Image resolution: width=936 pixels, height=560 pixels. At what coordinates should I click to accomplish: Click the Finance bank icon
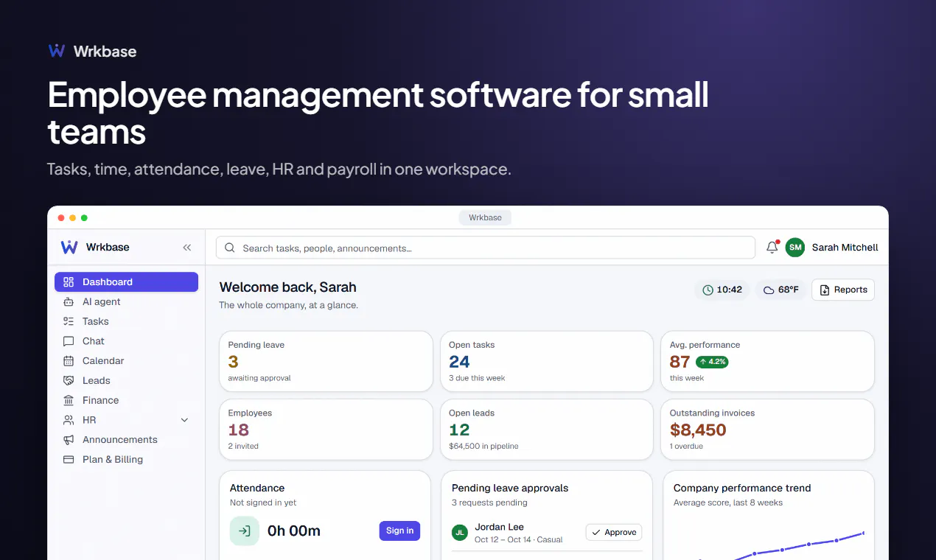tap(69, 400)
